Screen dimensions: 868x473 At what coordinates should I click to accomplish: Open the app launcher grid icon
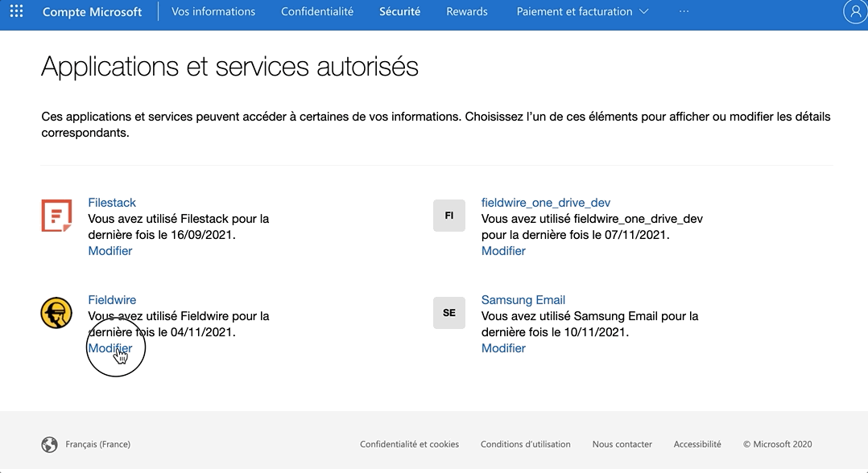coord(15,11)
